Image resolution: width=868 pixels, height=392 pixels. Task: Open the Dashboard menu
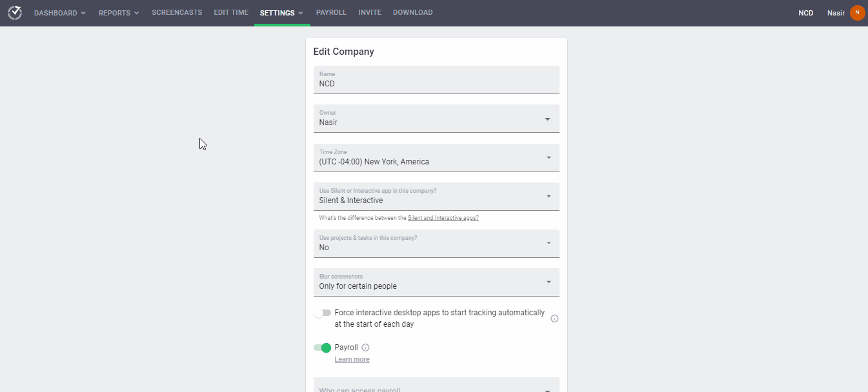point(59,13)
